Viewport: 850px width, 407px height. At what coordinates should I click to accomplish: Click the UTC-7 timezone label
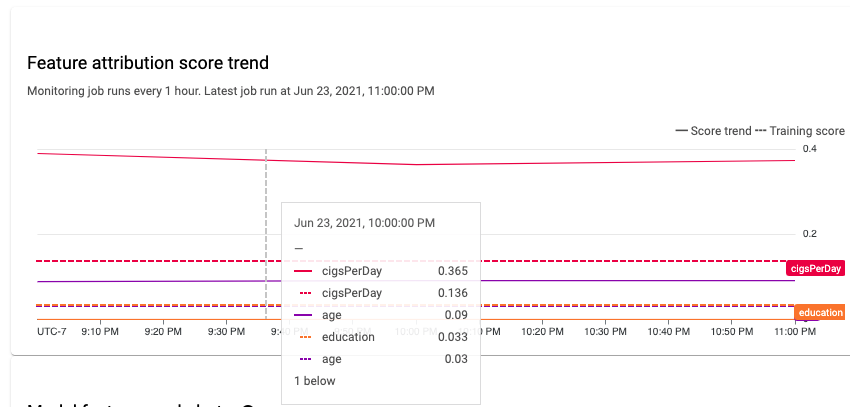tap(51, 330)
